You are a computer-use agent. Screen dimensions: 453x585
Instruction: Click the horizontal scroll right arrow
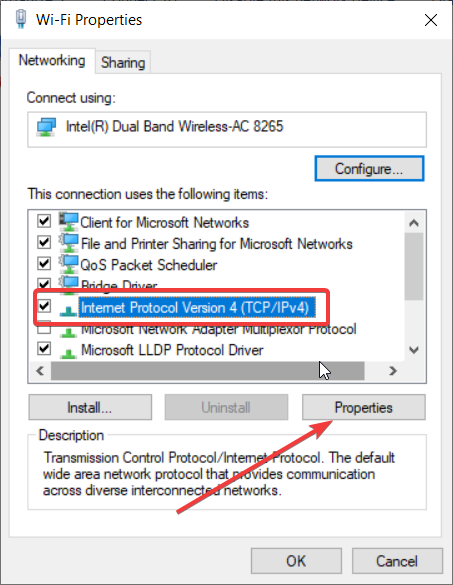pos(393,371)
